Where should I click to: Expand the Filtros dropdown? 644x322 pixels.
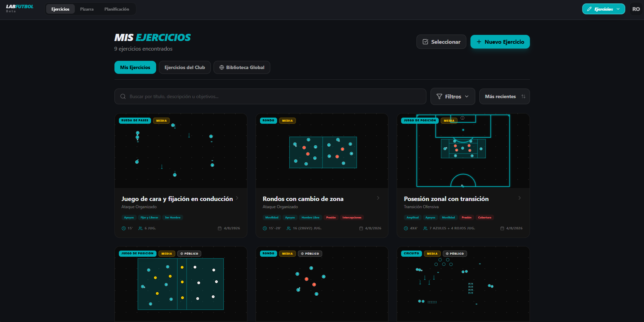click(453, 97)
